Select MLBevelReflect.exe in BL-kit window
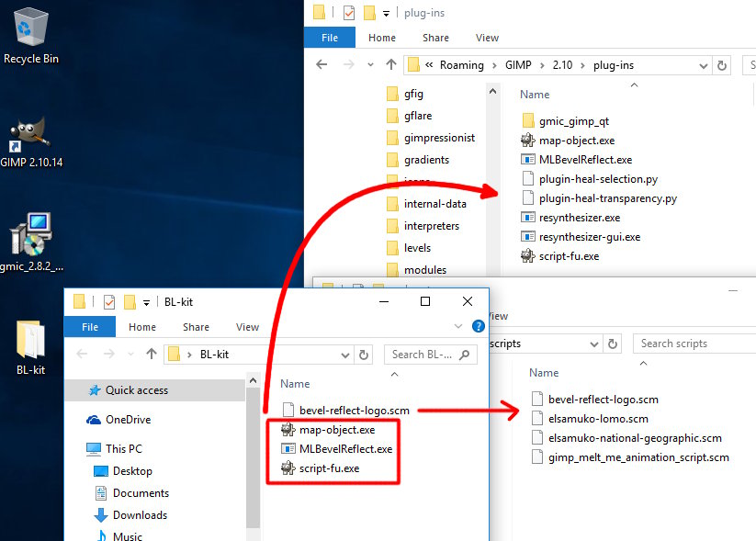The height and width of the screenshot is (541, 756). tap(336, 449)
